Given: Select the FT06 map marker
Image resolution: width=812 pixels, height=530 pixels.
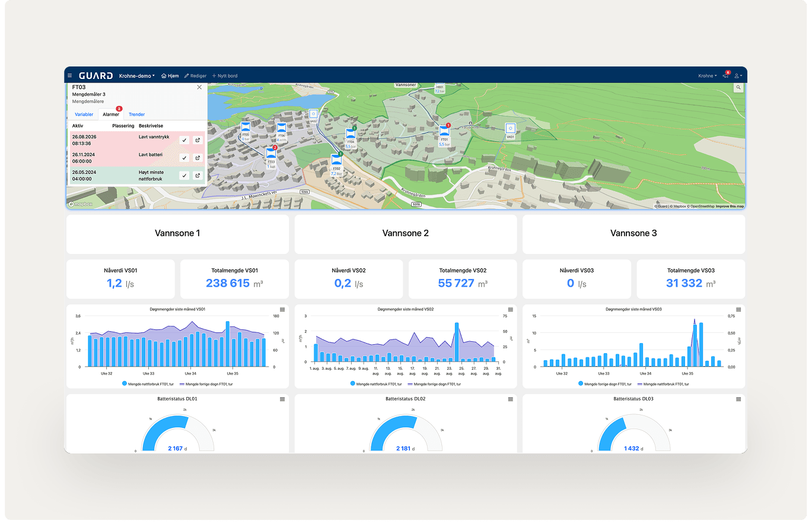Looking at the screenshot, I should [281, 128].
